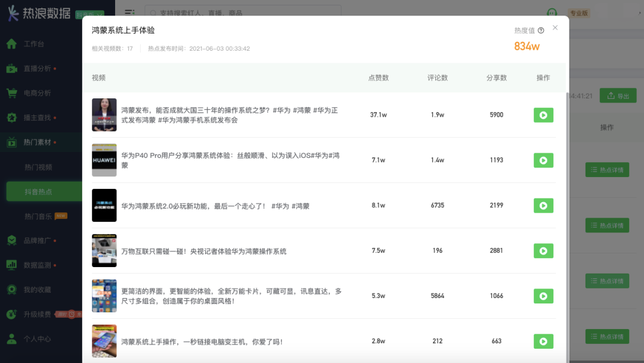The height and width of the screenshot is (363, 644).
Task: Open thumbnail of 鸿蒙发布 video
Action: click(x=104, y=115)
